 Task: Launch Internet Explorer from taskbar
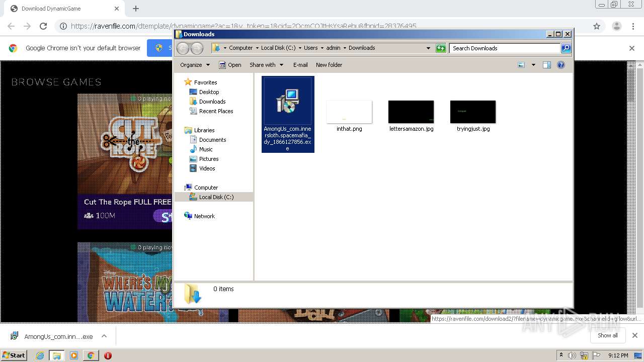[40, 355]
